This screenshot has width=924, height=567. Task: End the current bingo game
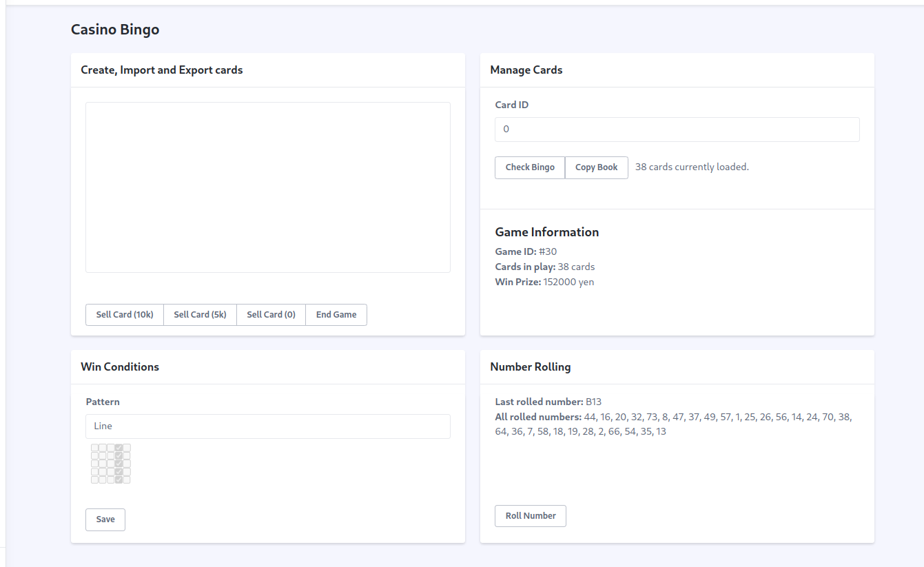pos(336,315)
